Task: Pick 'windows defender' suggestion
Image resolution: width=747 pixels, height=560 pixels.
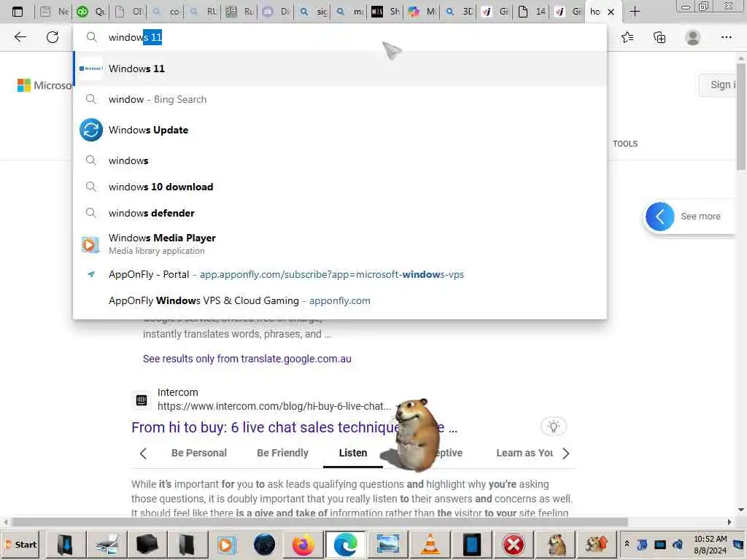Action: point(340,213)
